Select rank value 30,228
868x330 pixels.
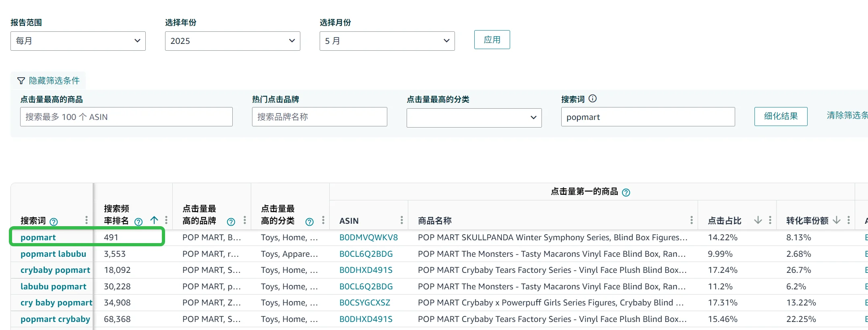(117, 287)
